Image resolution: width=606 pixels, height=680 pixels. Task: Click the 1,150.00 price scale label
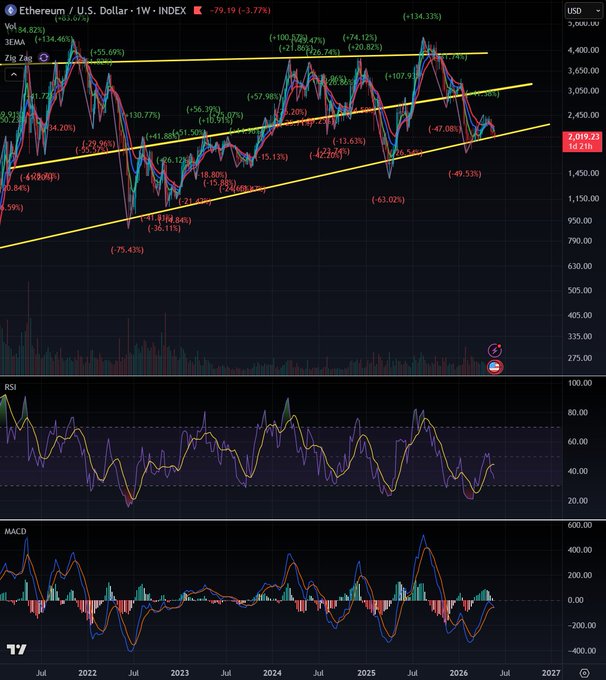point(583,199)
